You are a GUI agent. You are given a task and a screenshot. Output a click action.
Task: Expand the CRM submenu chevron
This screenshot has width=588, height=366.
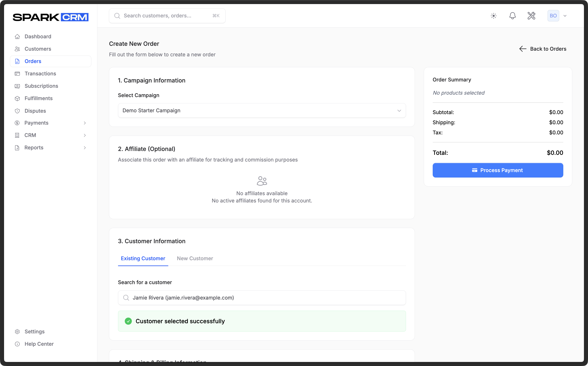point(85,135)
